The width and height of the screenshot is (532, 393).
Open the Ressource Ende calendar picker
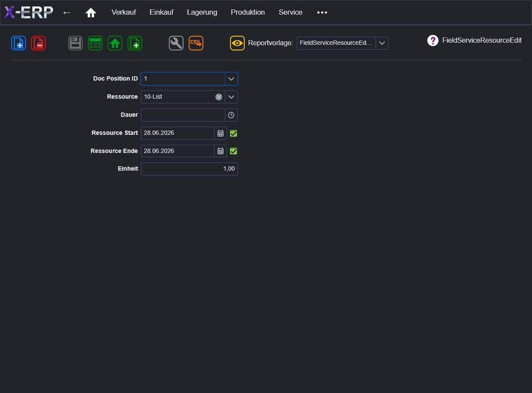click(x=221, y=151)
